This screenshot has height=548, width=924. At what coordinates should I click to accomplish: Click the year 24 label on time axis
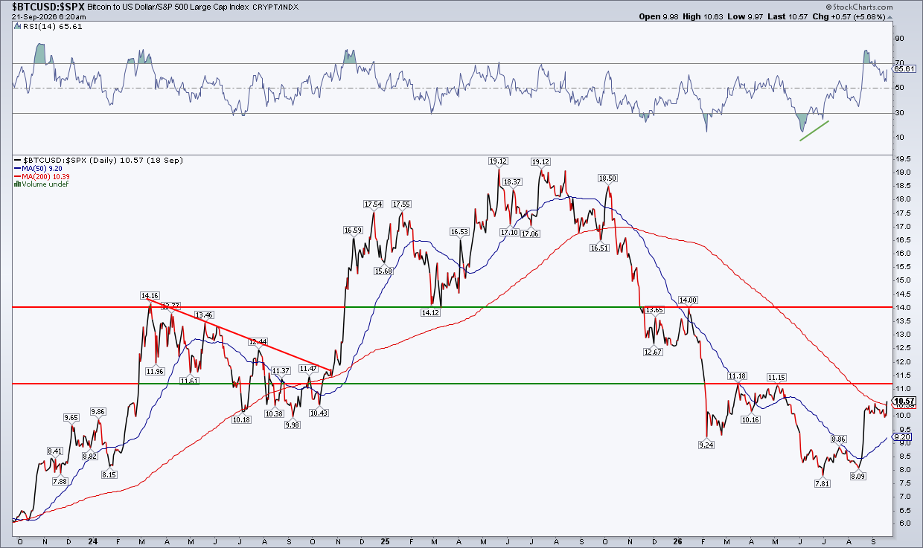tap(93, 541)
